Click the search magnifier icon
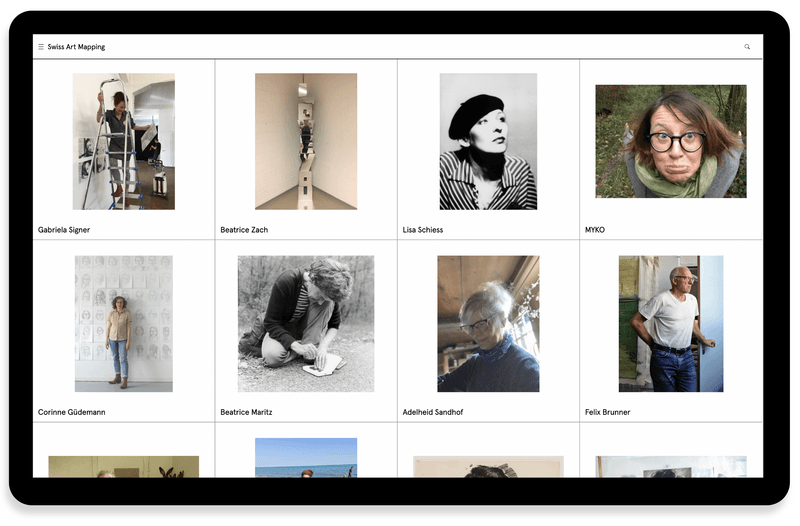This screenshot has width=800, height=526. tap(747, 47)
